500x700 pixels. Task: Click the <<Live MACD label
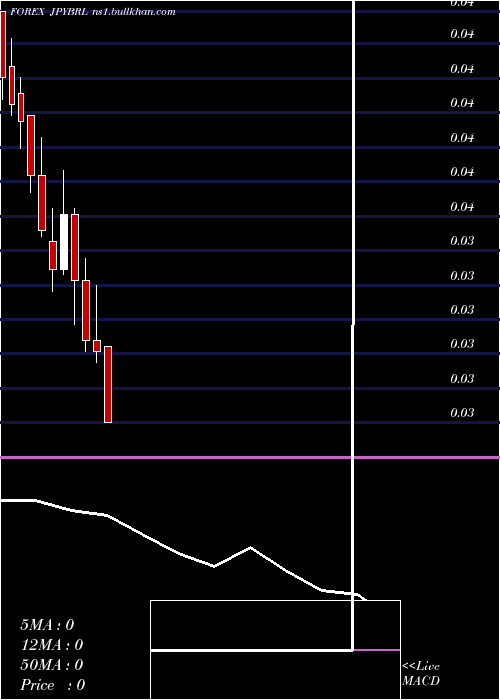point(421,674)
